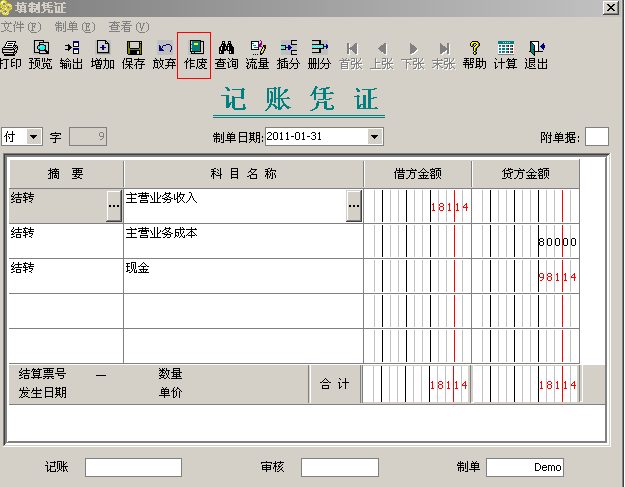625x487 pixels.
Task: Click the 制单 preparer field showing Demo
Action: (525, 467)
